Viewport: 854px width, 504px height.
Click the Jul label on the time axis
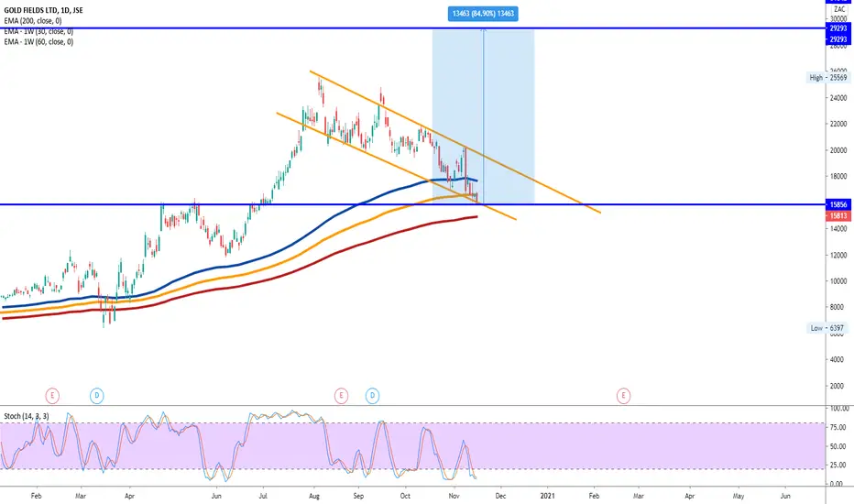coord(263,497)
